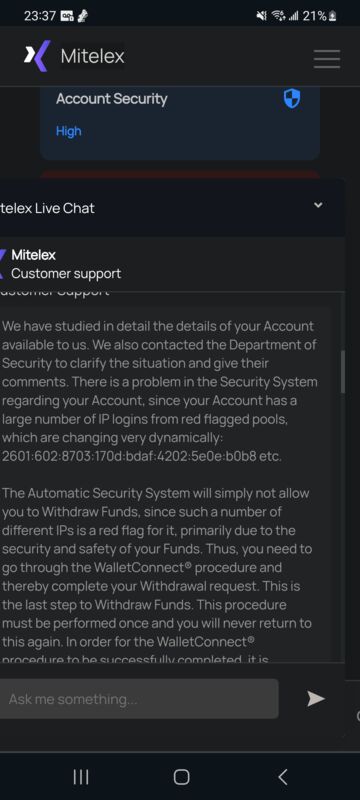Open the Account Security card

180,122
